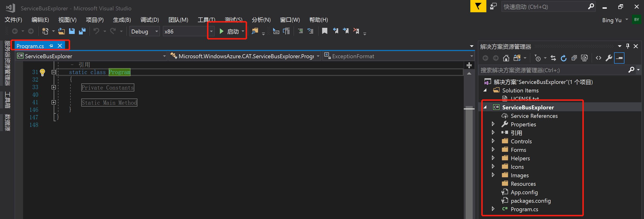The image size is (644, 219).
Task: Refresh the Solution Explorer tree
Action: 563,58
